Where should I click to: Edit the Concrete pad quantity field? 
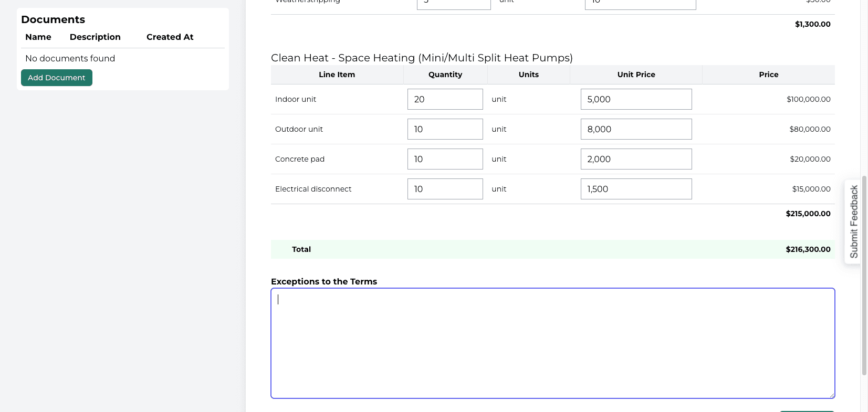(x=445, y=159)
